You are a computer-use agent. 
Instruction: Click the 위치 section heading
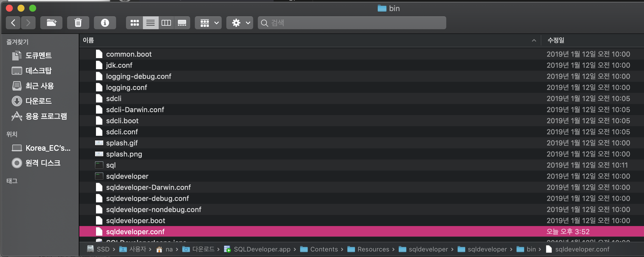tap(12, 134)
